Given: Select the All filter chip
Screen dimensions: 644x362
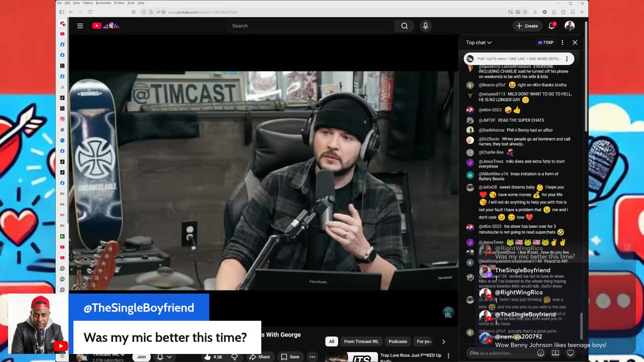Looking at the screenshot, I should coord(332,341).
